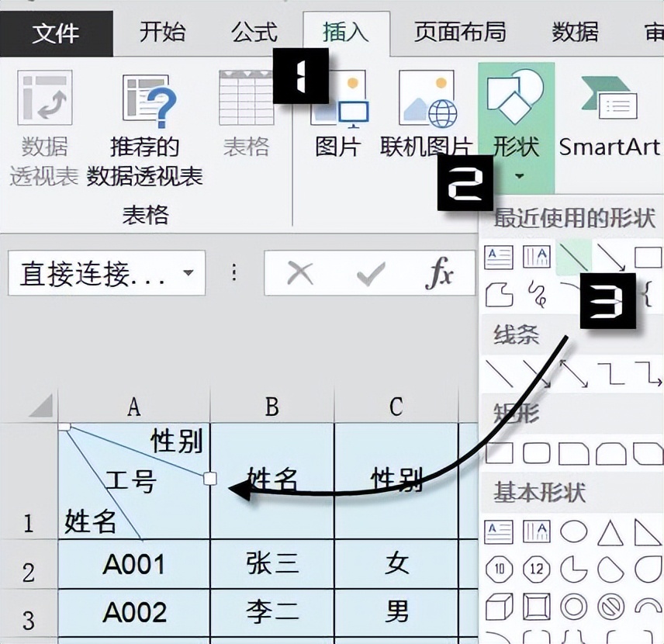Select the straight line in 最近使用的形状
This screenshot has width=664, height=644.
click(575, 255)
